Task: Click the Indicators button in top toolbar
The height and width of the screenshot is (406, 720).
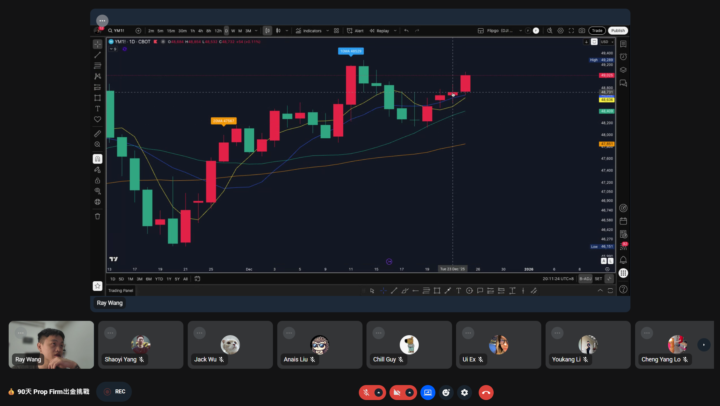Action: [310, 31]
